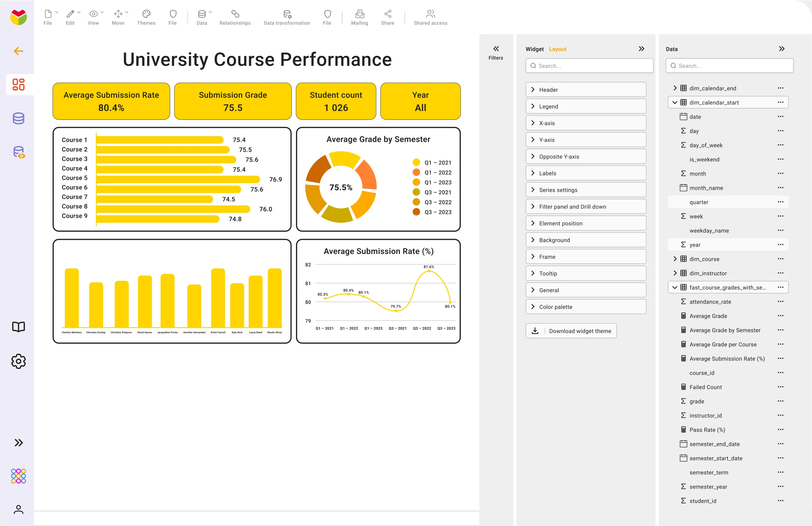Open the Themes palette icon
Viewport: 812px width, 526px height.
146,14
